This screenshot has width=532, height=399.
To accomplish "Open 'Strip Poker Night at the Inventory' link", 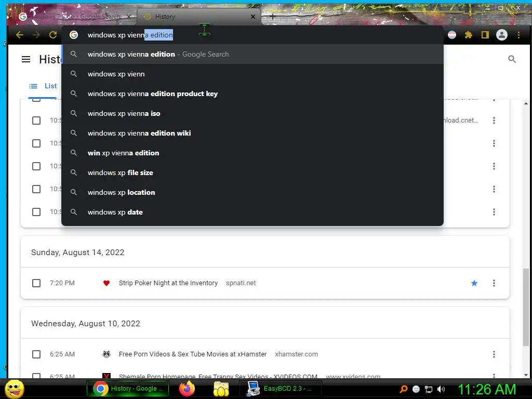I will 168,283.
